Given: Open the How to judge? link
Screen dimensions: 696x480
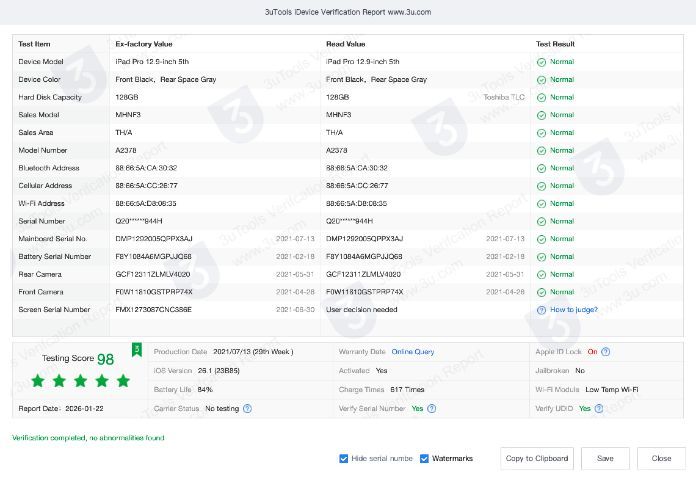Looking at the screenshot, I should (574, 310).
